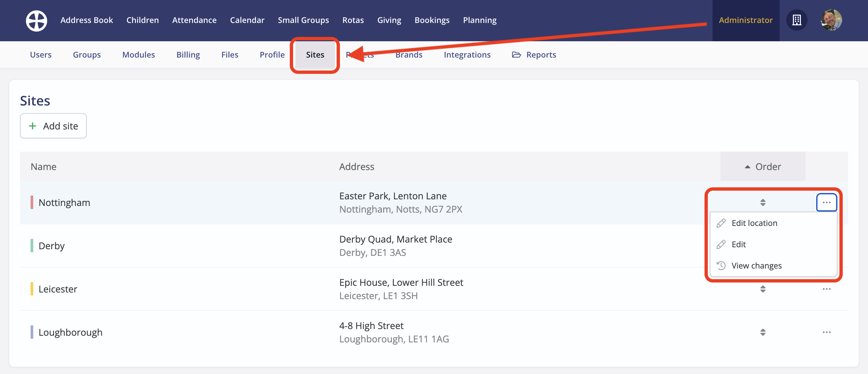Image resolution: width=868 pixels, height=374 pixels.
Task: Click the ChurchSuite logo icon
Action: pos(37,21)
